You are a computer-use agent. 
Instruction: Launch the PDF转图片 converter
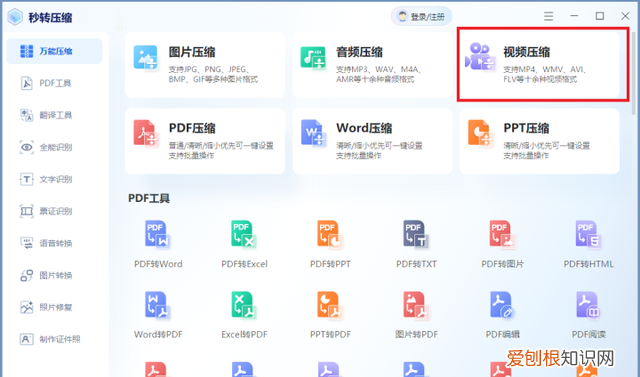tap(502, 244)
